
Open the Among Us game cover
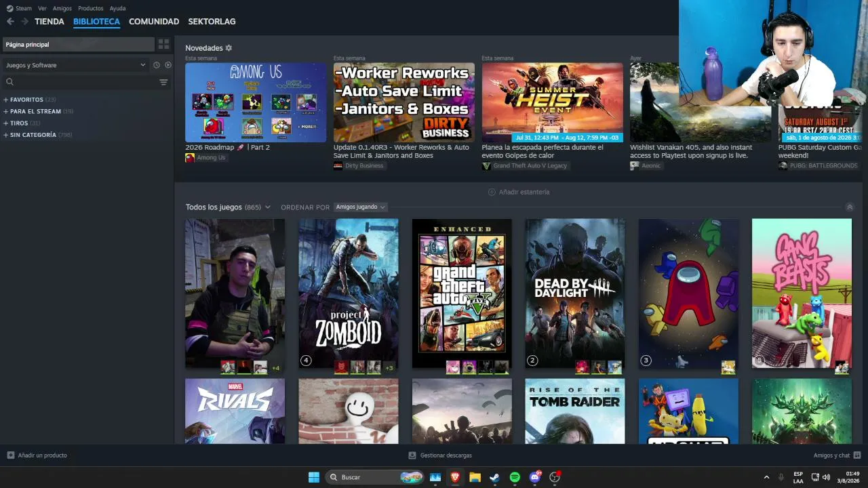688,293
